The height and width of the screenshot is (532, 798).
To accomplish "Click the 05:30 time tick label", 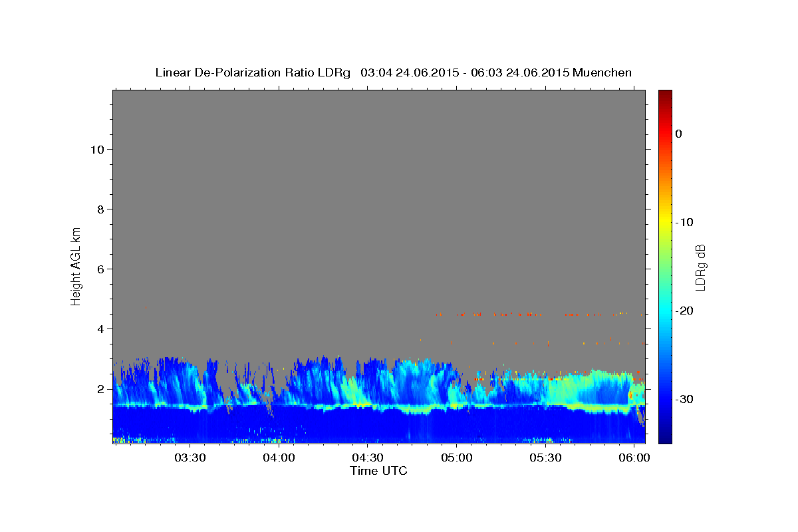I will click(545, 458).
